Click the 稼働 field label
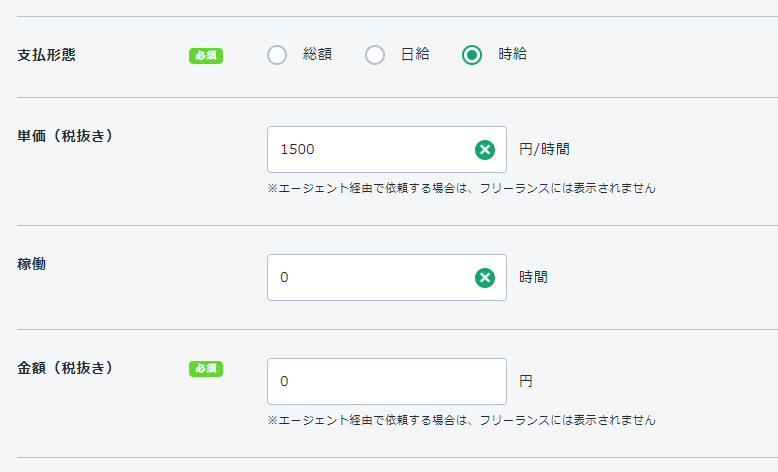This screenshot has width=778, height=472. 32,264
